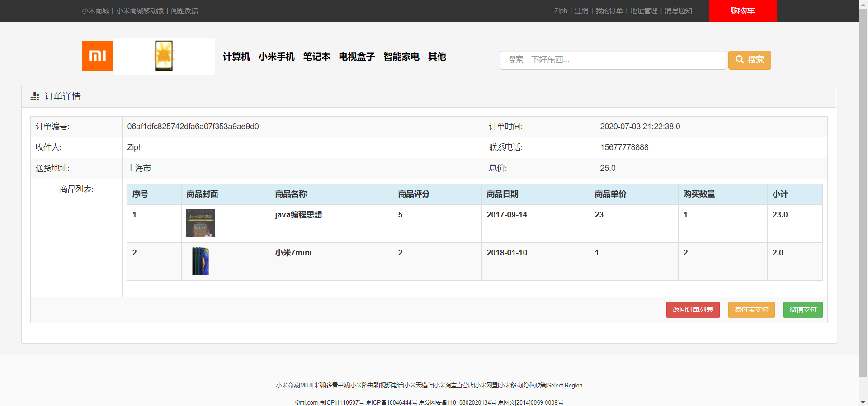Screen dimensions: 868x406
Task: Open 我的订单 page
Action: pyautogui.click(x=609, y=11)
